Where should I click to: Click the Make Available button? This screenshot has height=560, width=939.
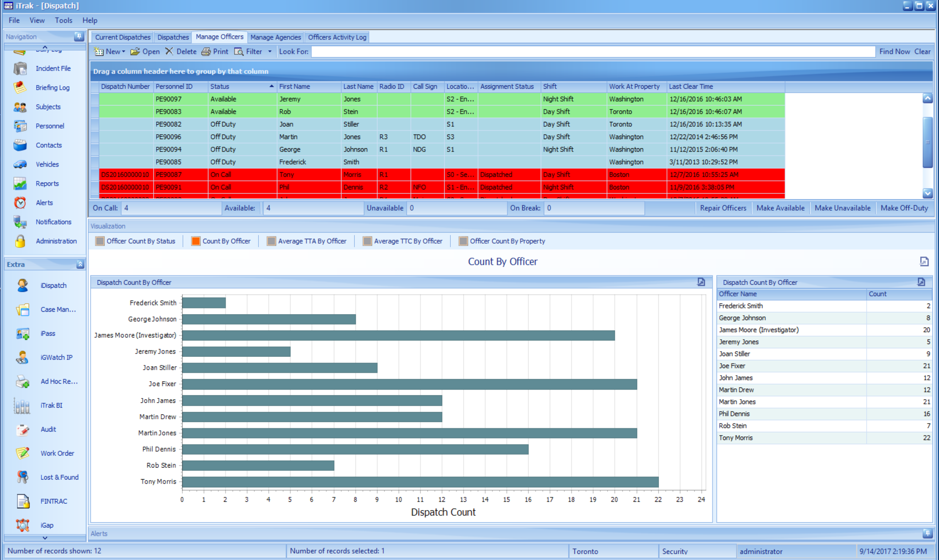coord(780,208)
